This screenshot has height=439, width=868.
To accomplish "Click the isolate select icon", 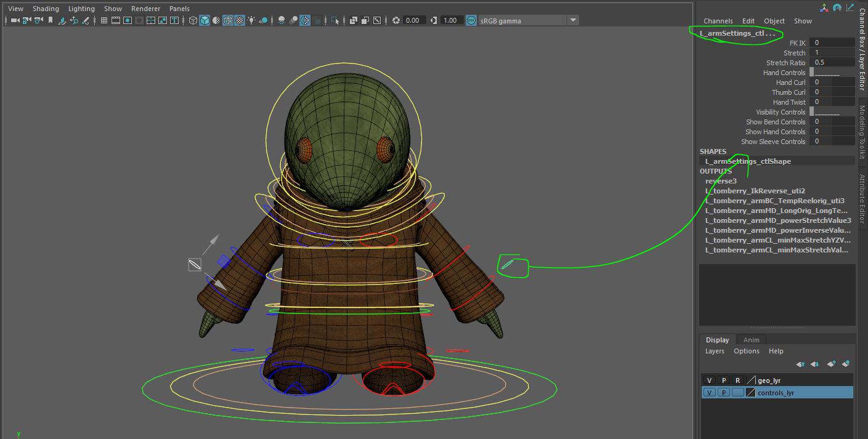I will [x=335, y=20].
